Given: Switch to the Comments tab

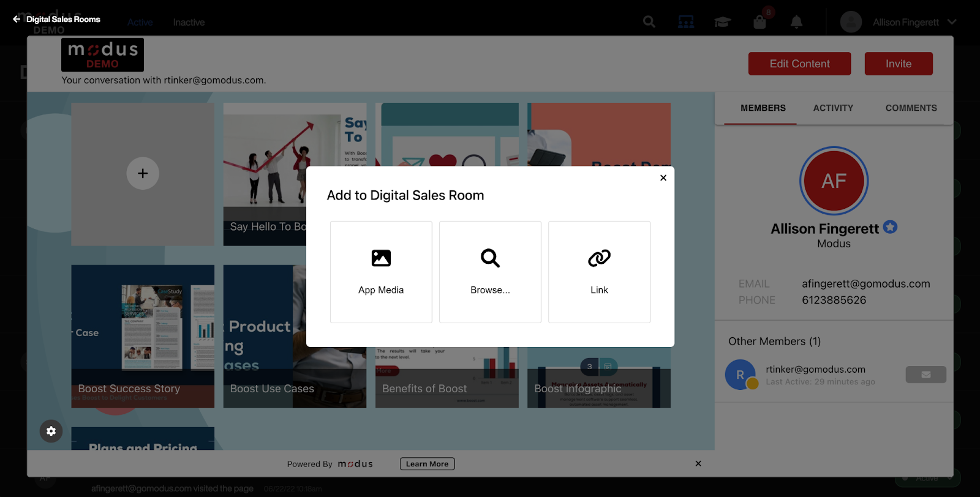Looking at the screenshot, I should tap(911, 108).
